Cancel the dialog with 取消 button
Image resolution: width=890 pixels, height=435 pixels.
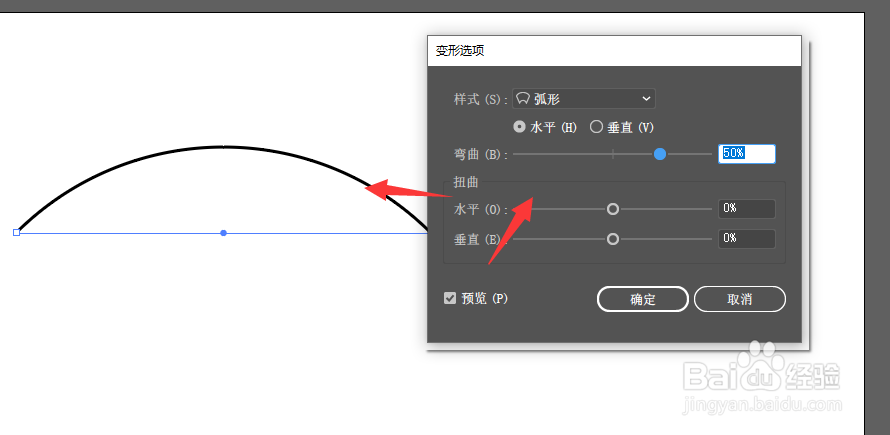point(740,299)
